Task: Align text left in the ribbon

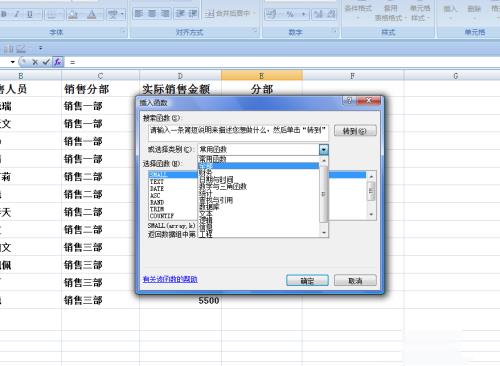Action: click(x=138, y=14)
